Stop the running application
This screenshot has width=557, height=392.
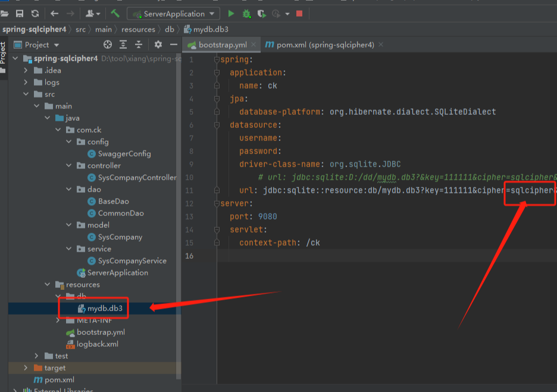pyautogui.click(x=299, y=14)
